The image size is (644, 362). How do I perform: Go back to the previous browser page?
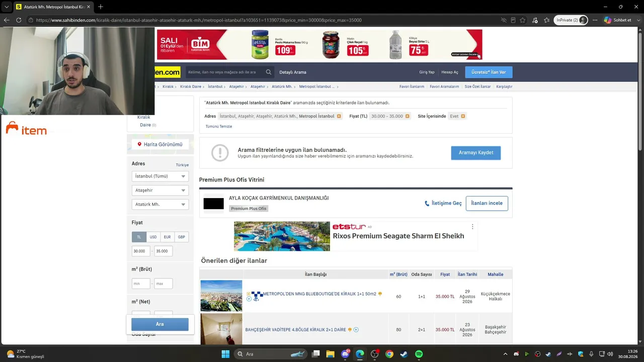pos(7,20)
